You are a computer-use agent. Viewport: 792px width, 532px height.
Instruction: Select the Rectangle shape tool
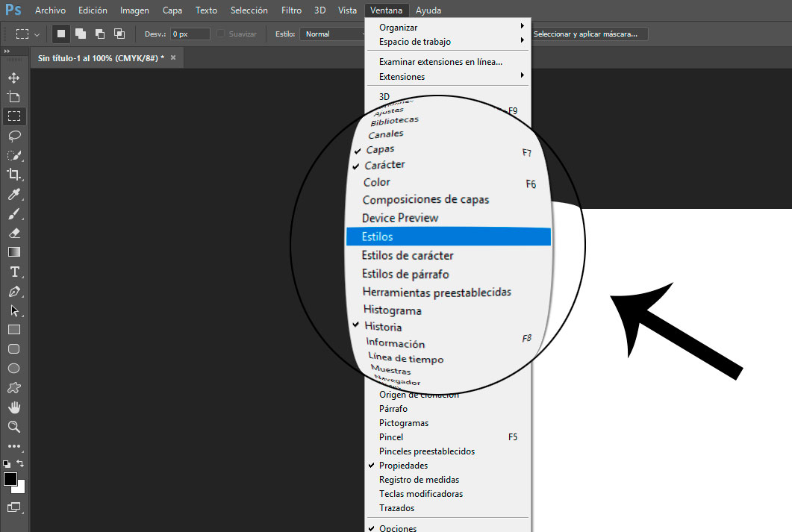pos(14,330)
